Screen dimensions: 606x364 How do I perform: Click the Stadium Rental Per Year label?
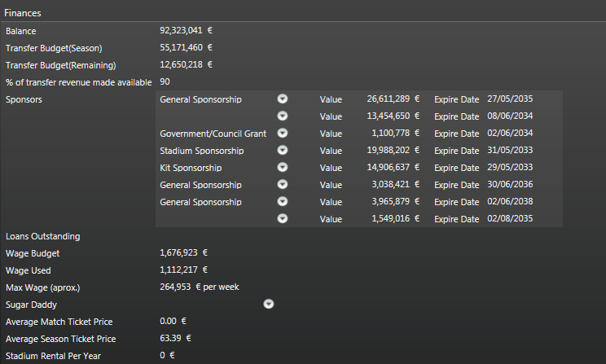pyautogui.click(x=53, y=356)
